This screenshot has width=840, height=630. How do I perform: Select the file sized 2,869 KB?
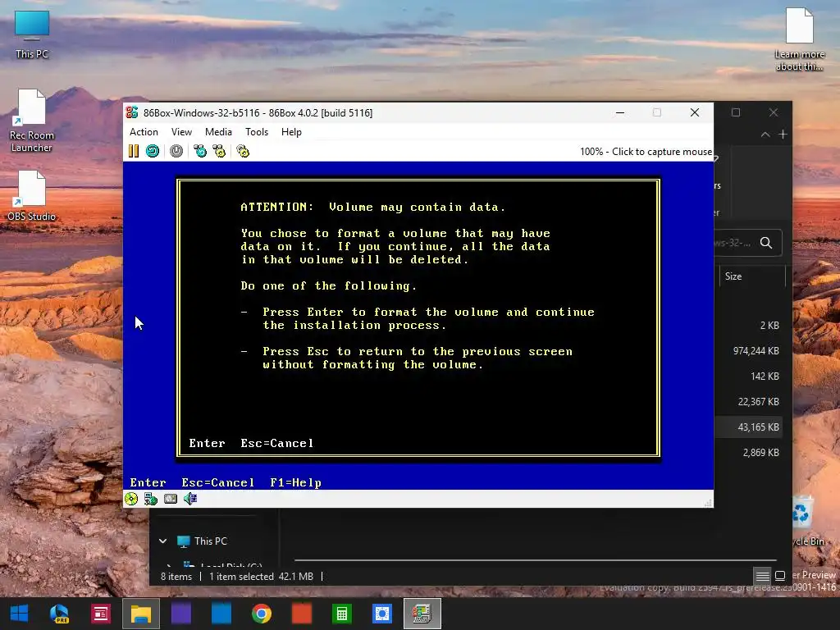(x=748, y=453)
